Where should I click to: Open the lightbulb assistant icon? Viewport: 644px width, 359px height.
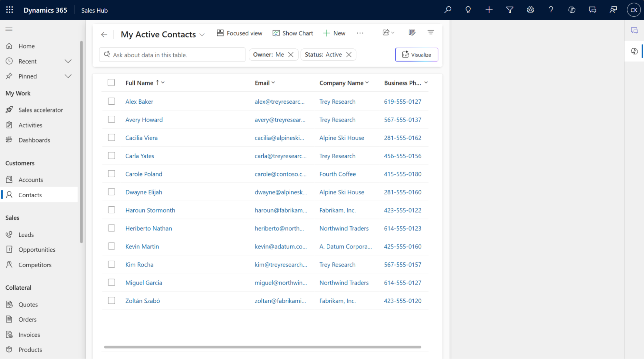point(468,10)
